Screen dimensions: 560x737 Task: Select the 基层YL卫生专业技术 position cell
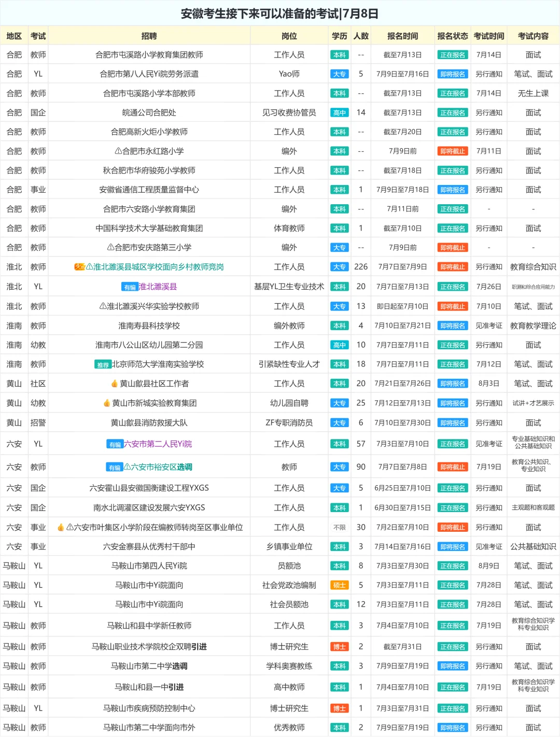pos(289,287)
